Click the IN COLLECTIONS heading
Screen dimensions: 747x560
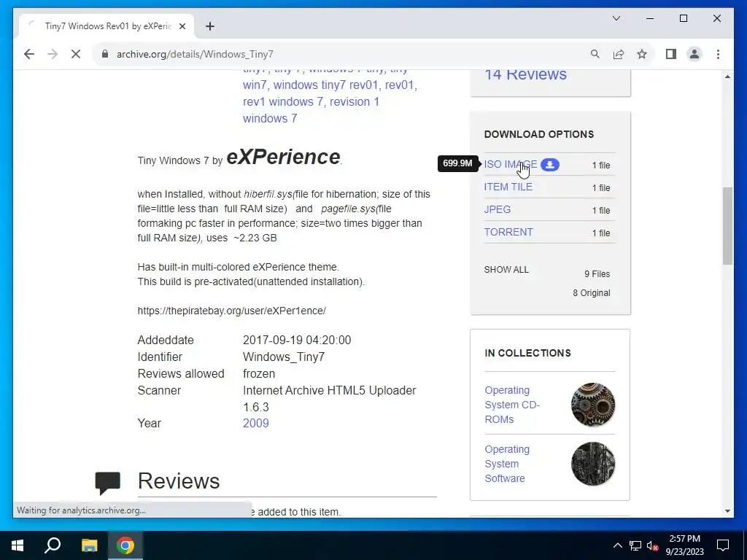pyautogui.click(x=527, y=353)
